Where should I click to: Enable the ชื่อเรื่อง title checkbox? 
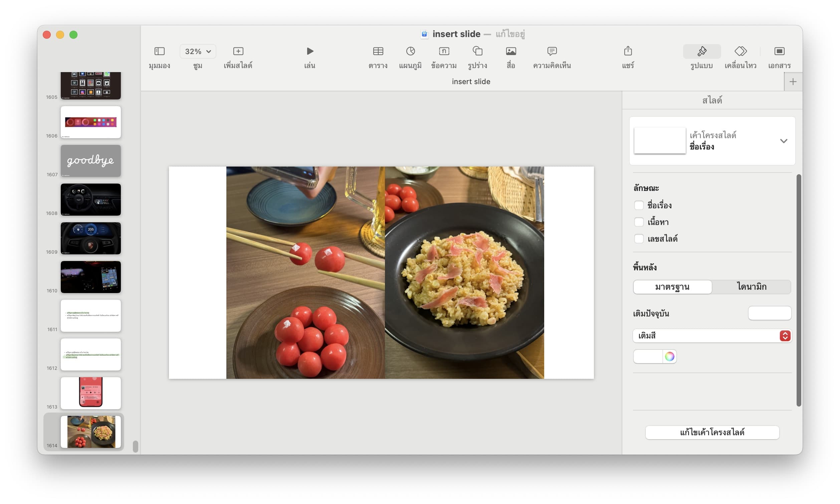(x=639, y=206)
